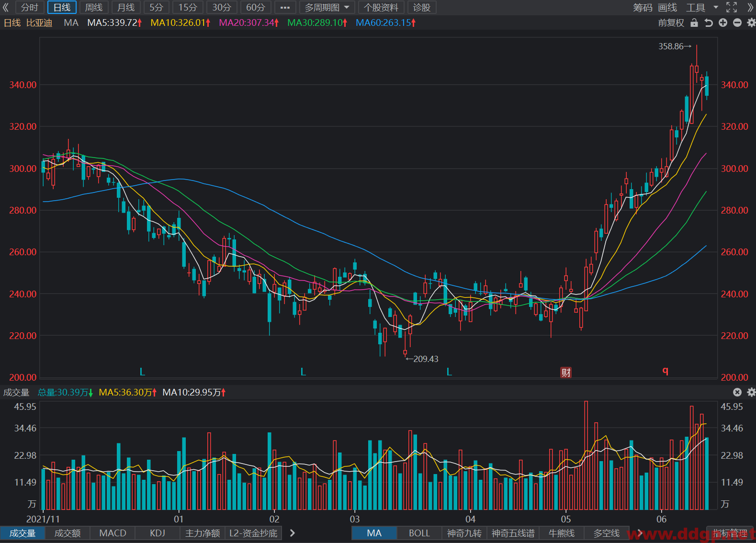756x543 pixels.
Task: Open 筹码 chip distribution
Action: (x=643, y=8)
